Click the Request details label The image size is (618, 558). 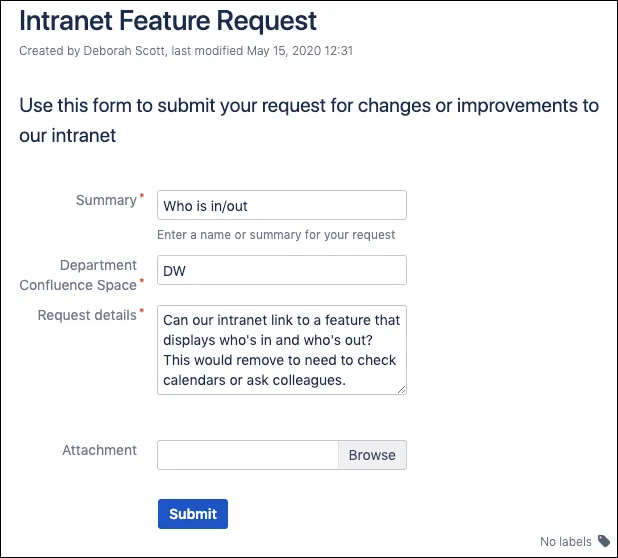[x=87, y=315]
